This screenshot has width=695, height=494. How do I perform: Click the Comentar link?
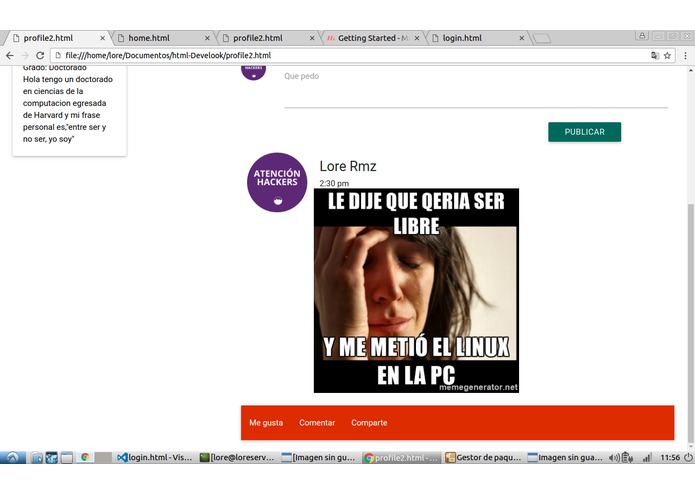coord(317,423)
